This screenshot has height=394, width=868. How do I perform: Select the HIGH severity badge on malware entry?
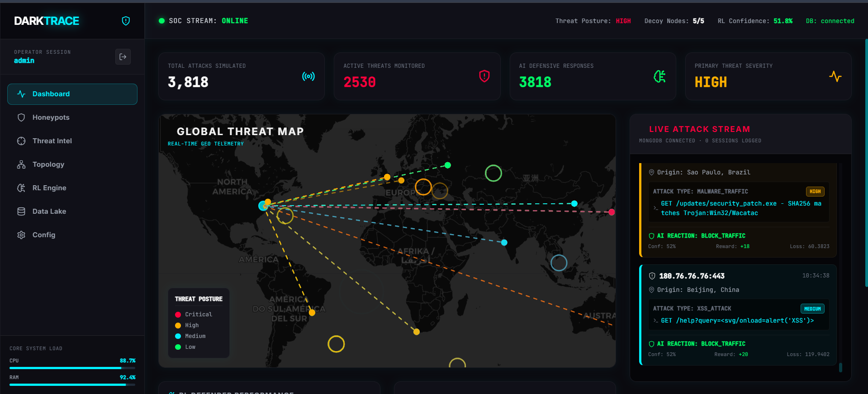[815, 192]
